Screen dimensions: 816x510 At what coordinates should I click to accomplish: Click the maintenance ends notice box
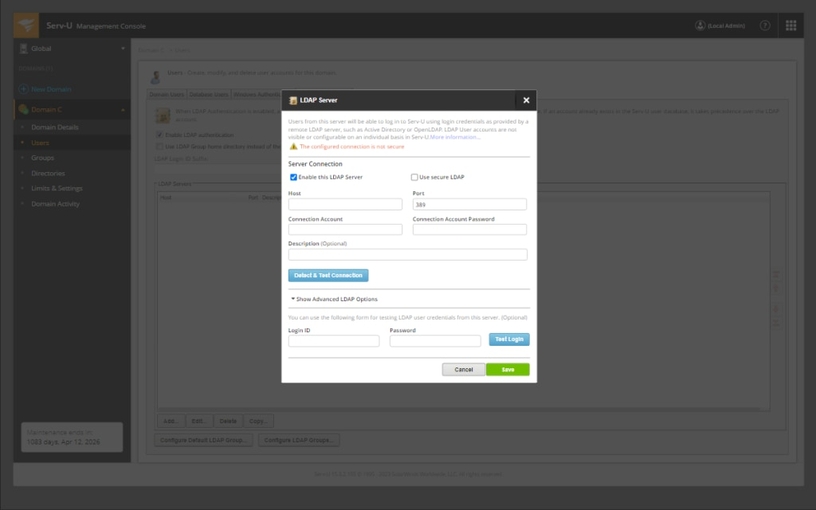click(x=72, y=437)
